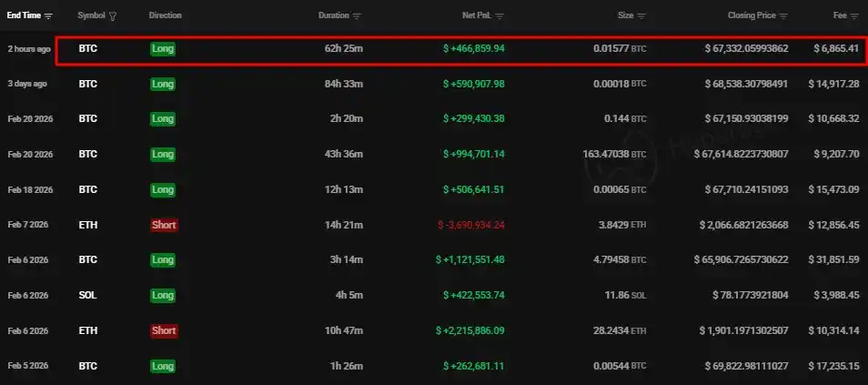Viewport: 868px width, 385px height.
Task: Sort by Net PnL using its icon
Action: point(500,16)
